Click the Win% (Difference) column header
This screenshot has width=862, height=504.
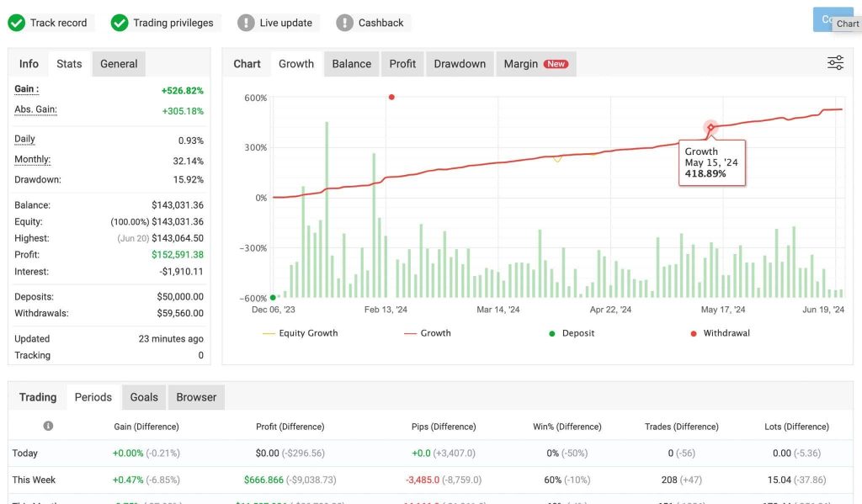pos(567,427)
